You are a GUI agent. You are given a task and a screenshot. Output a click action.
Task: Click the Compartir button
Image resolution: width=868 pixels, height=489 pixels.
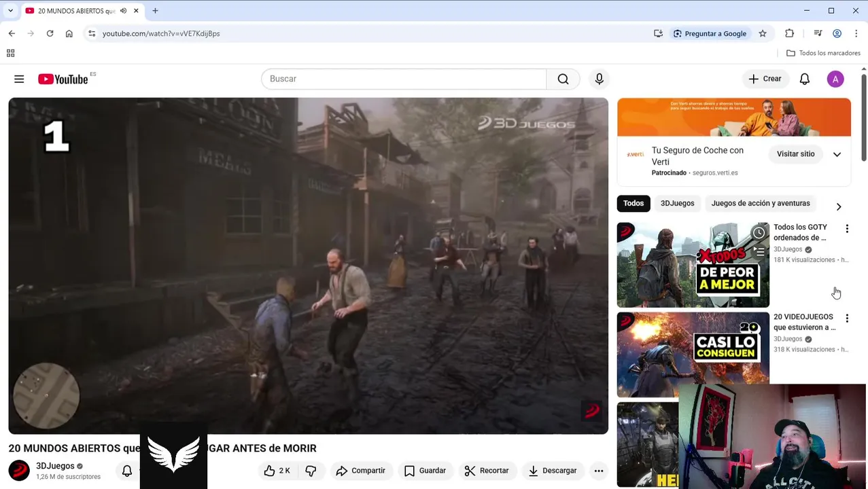(360, 471)
